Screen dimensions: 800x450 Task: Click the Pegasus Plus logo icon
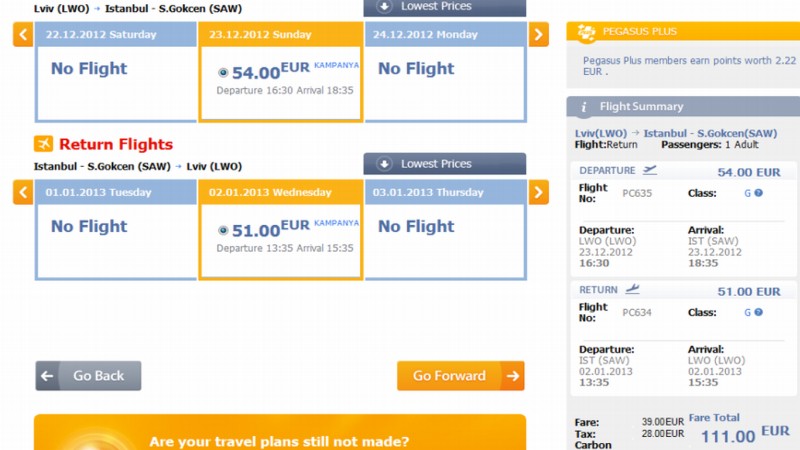tap(586, 32)
